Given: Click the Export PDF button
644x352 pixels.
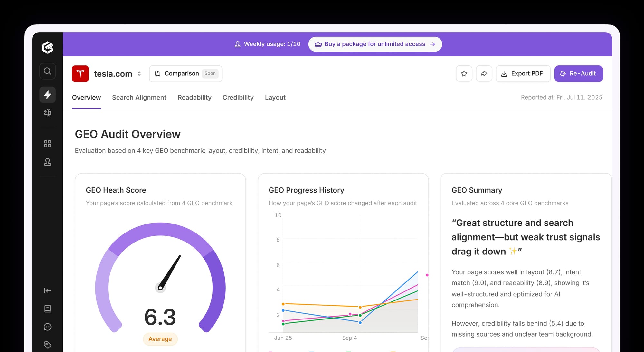Looking at the screenshot, I should 523,74.
